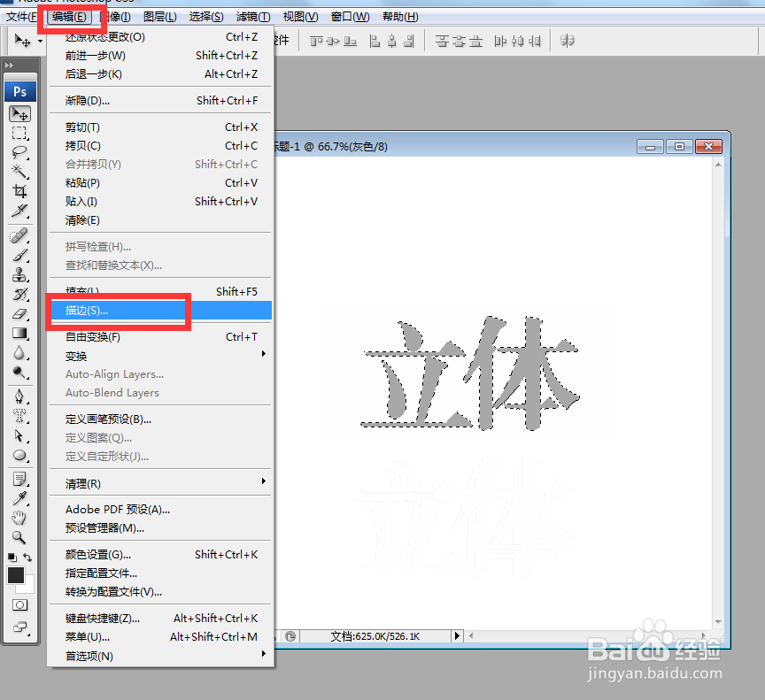
Task: Select the Ellipse shape tool
Action: pos(19,455)
